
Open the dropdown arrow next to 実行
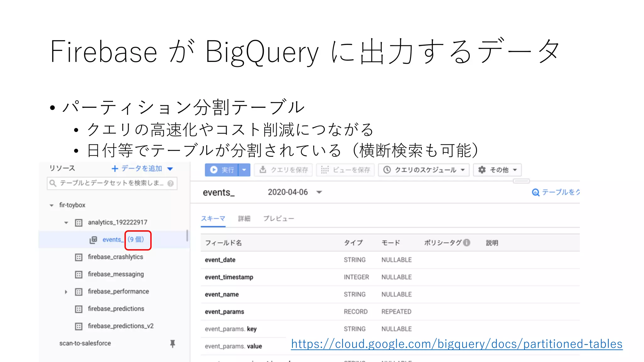[244, 170]
